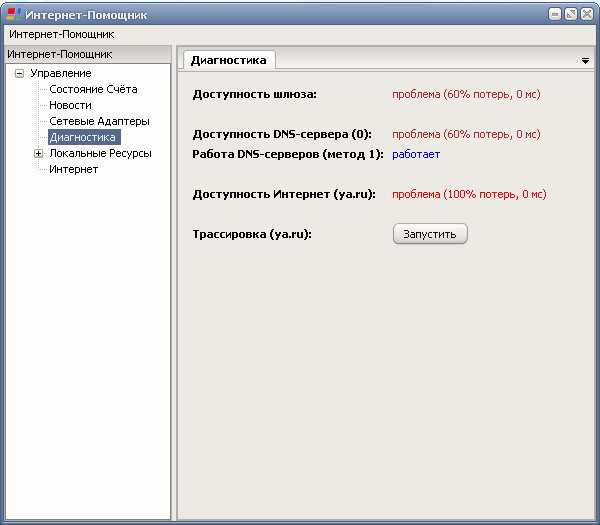The width and height of the screenshot is (600, 525).
Task: Click the gateway availability problem status text
Action: click(466, 94)
